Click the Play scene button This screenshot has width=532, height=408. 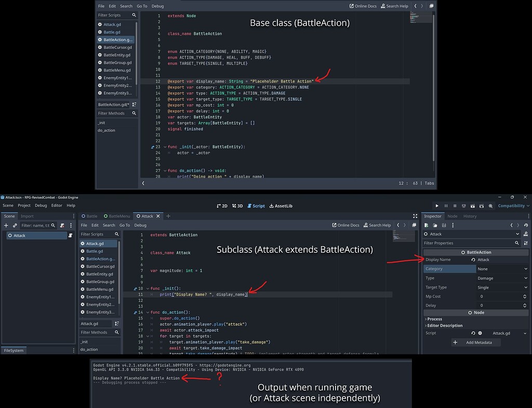click(x=473, y=206)
